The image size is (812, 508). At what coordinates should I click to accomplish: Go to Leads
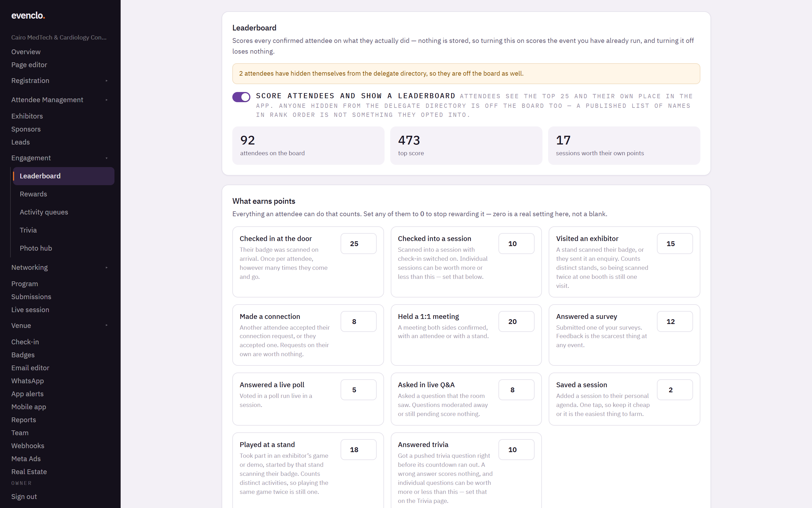tap(21, 142)
